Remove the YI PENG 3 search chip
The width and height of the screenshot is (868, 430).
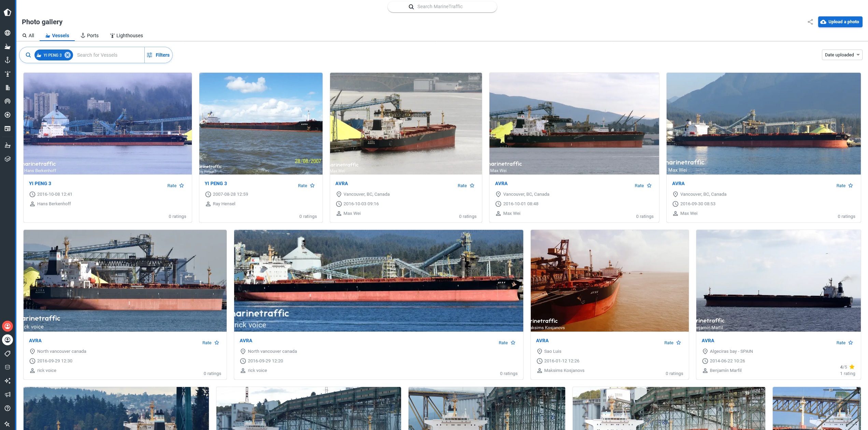pos(68,55)
